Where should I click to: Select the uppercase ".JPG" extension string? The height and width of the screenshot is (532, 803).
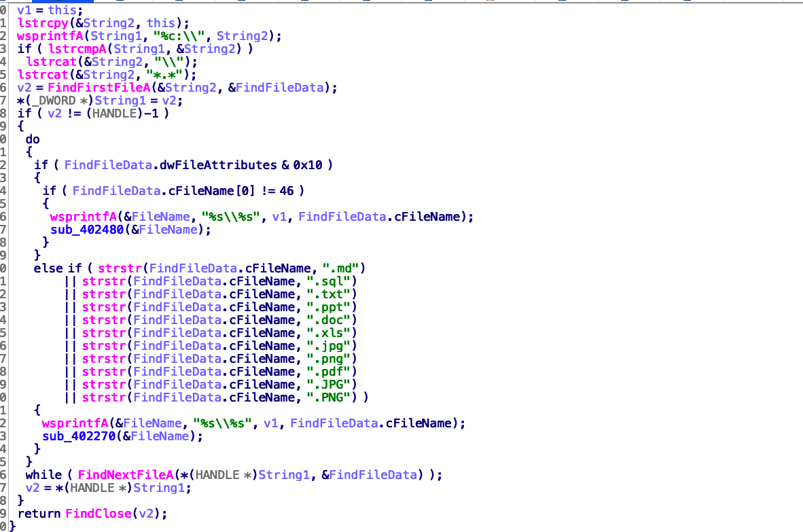point(328,385)
